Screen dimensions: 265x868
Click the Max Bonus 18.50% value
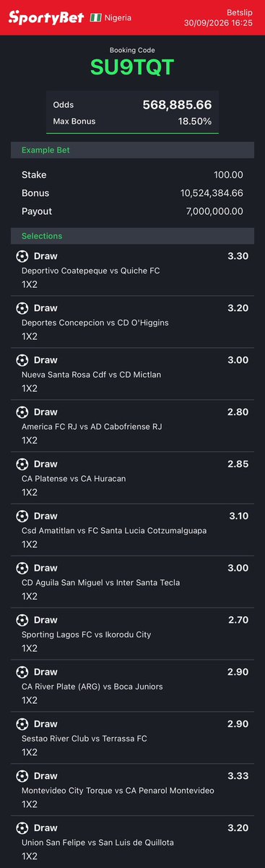pyautogui.click(x=195, y=122)
